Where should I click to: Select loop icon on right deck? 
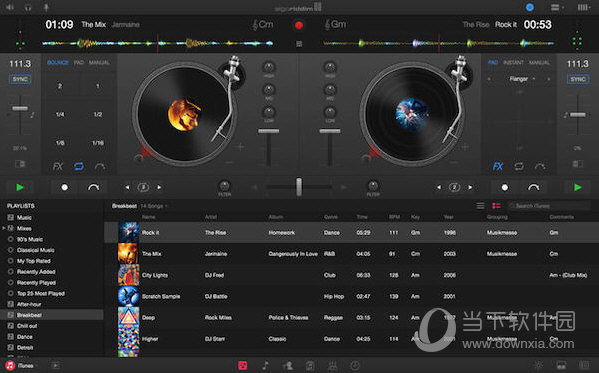tap(519, 166)
